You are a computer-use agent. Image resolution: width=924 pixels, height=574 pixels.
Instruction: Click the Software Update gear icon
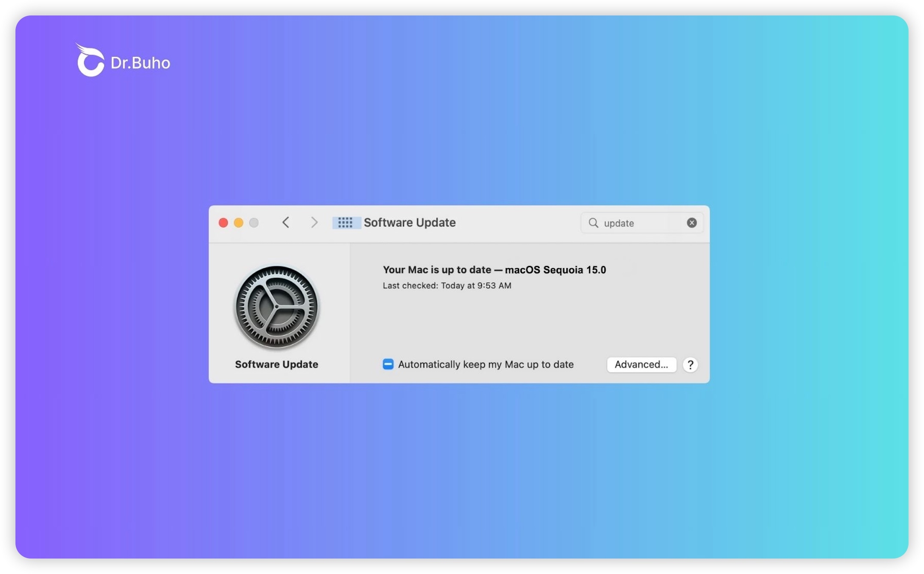276,307
